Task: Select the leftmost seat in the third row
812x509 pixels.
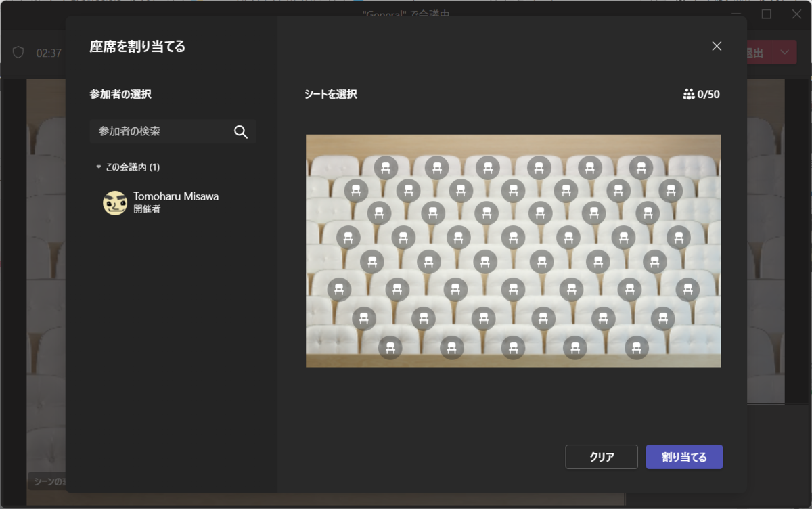Action: click(x=379, y=213)
